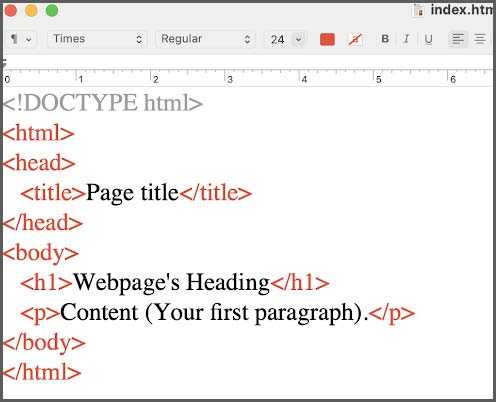The image size is (496, 402).
Task: Click the ruler at the 5 inch mark
Action: coord(378,79)
